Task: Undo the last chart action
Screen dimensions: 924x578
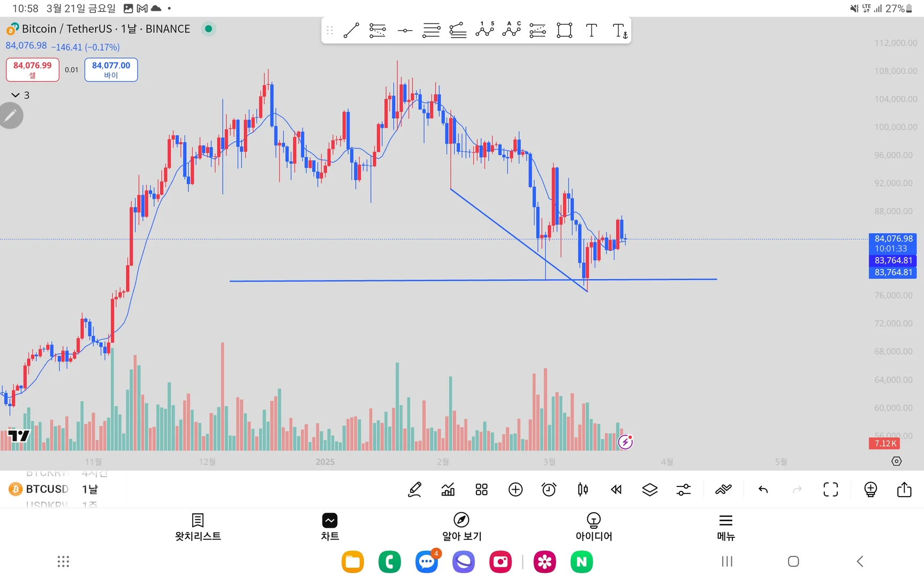Action: click(763, 489)
